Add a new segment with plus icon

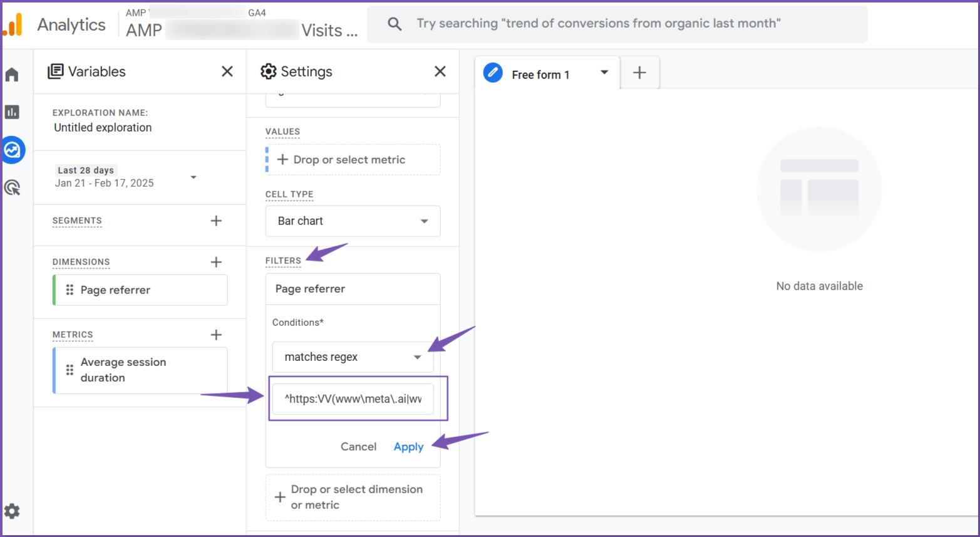(x=216, y=221)
